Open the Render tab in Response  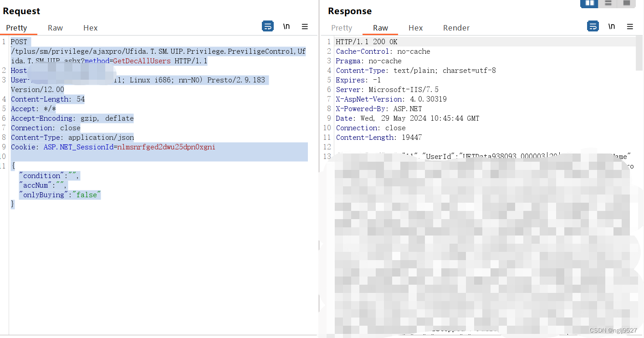point(456,28)
